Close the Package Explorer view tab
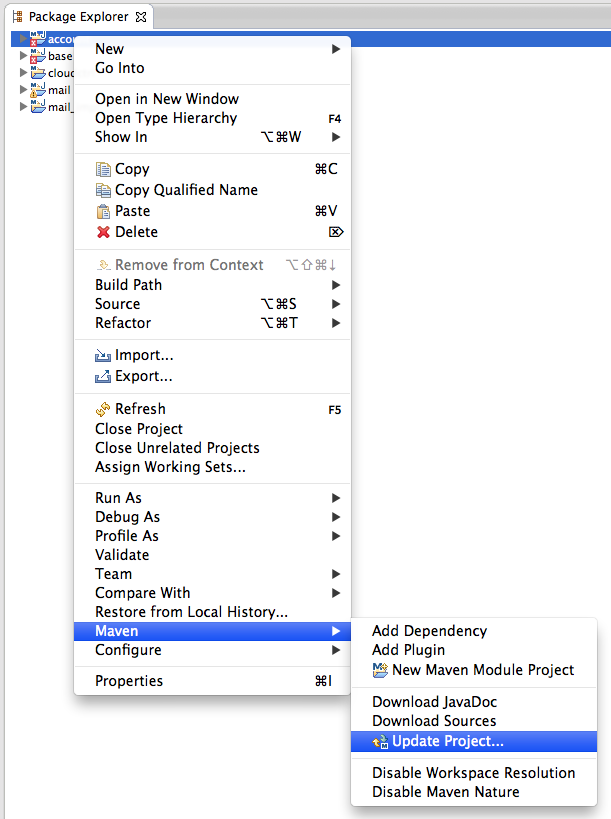 (x=140, y=17)
